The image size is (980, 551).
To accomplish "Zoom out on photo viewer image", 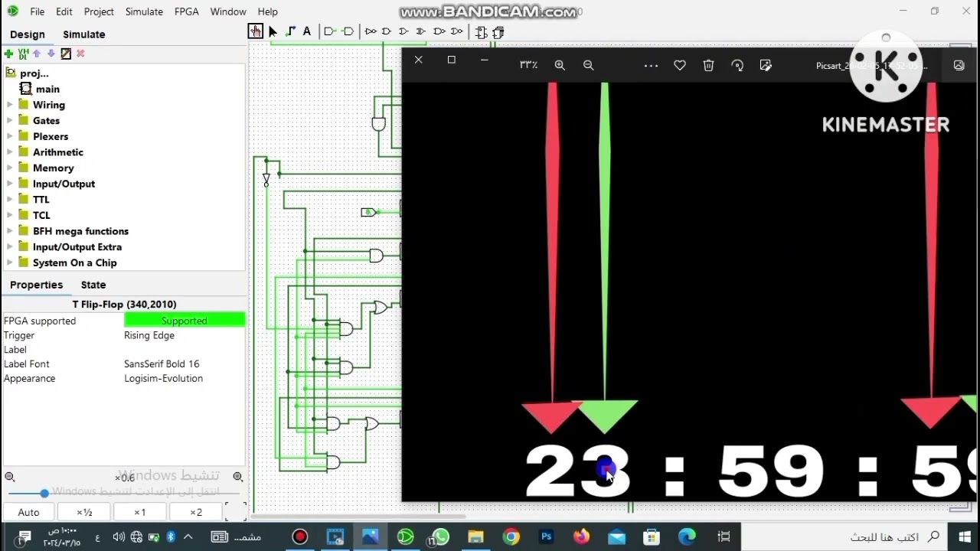I will click(x=589, y=65).
